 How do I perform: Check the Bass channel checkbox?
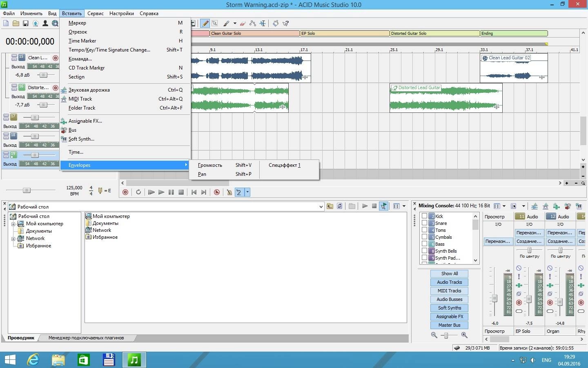[424, 244]
